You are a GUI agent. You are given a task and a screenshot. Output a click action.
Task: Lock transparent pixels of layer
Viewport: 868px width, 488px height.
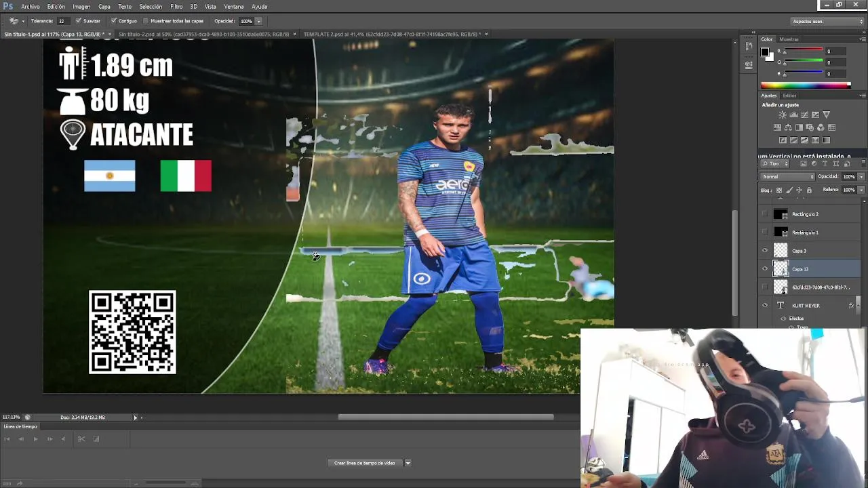(x=779, y=190)
